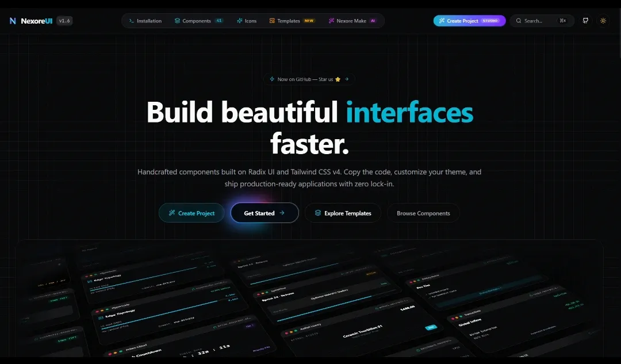The image size is (621, 364).
Task: Click the AI badge on Nexore Make
Action: pos(373,21)
